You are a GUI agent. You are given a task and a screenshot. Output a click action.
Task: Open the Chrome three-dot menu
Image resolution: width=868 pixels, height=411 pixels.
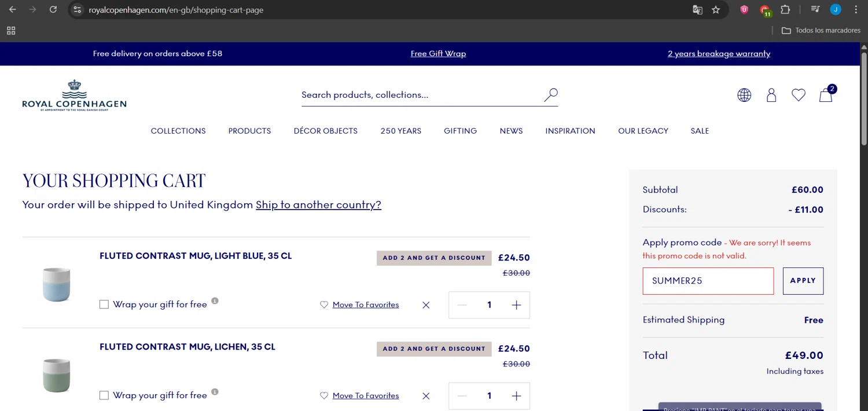(856, 10)
